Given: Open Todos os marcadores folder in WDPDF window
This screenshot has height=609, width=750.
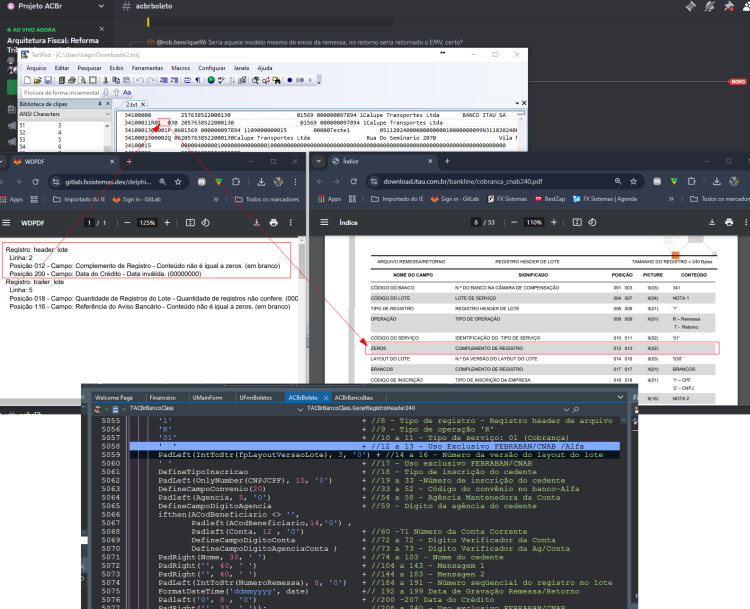Looking at the screenshot, I should click(x=267, y=199).
